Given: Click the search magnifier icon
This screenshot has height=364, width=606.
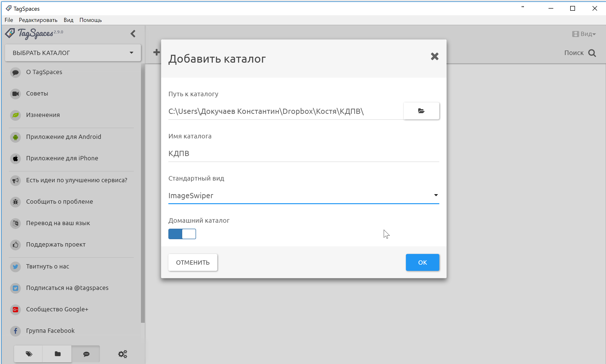Looking at the screenshot, I should pos(592,53).
